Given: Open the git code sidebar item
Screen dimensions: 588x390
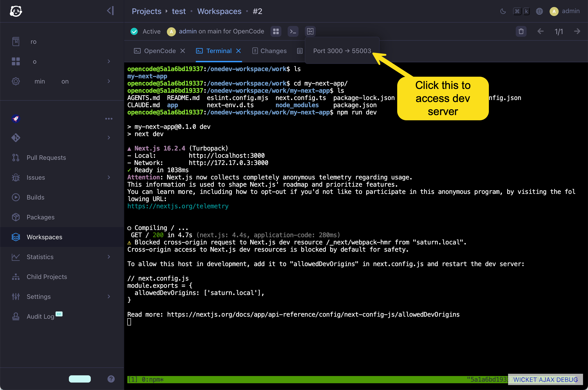Looking at the screenshot, I should click(x=16, y=137).
